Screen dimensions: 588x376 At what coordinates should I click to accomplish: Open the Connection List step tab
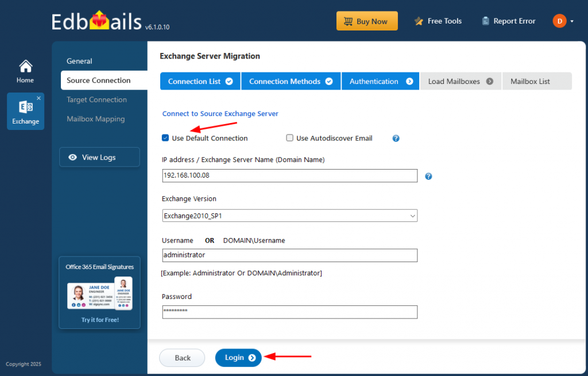[x=200, y=81]
